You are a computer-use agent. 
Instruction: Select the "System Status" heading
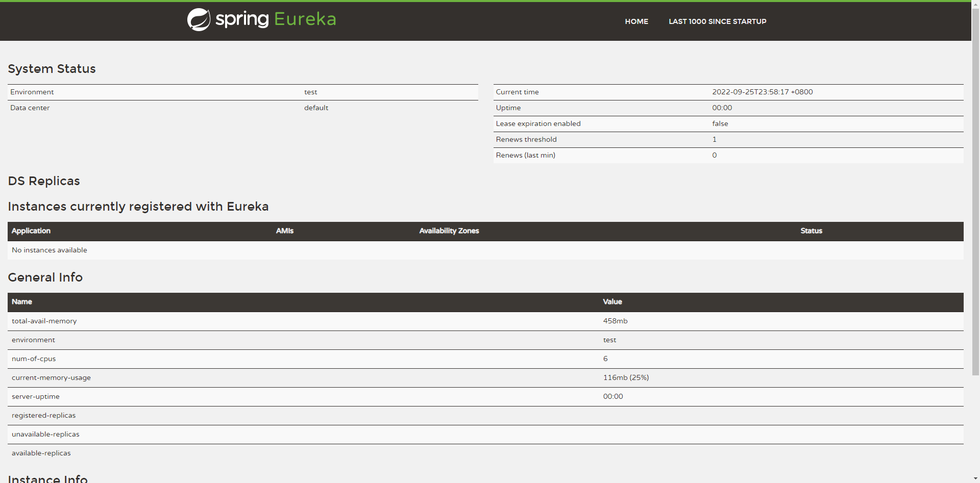tap(52, 69)
